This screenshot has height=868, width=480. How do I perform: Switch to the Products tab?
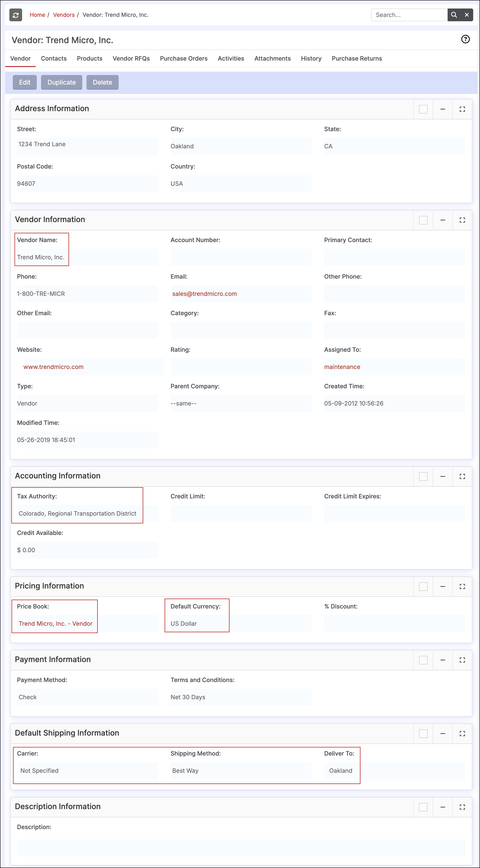coord(90,58)
